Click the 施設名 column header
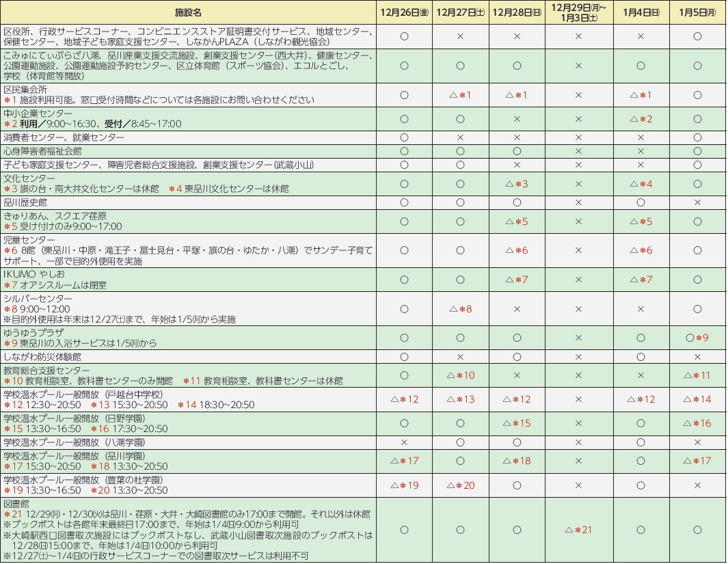Image resolution: width=728 pixels, height=564 pixels. coord(189,12)
